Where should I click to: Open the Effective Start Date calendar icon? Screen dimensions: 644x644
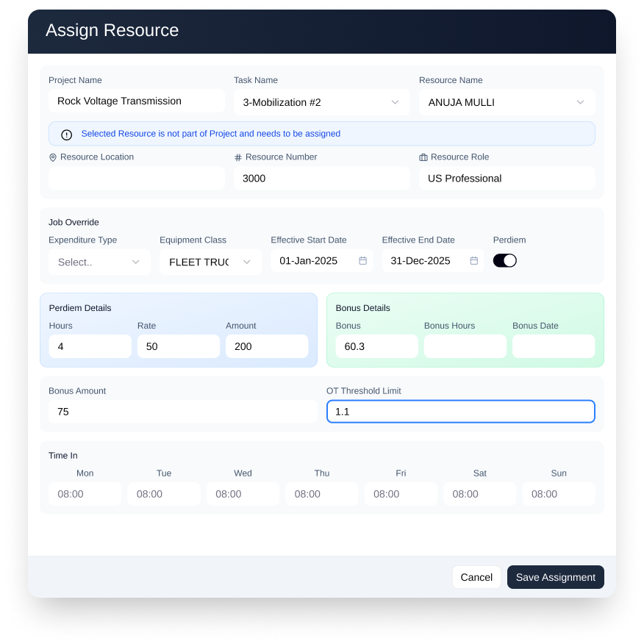point(362,261)
